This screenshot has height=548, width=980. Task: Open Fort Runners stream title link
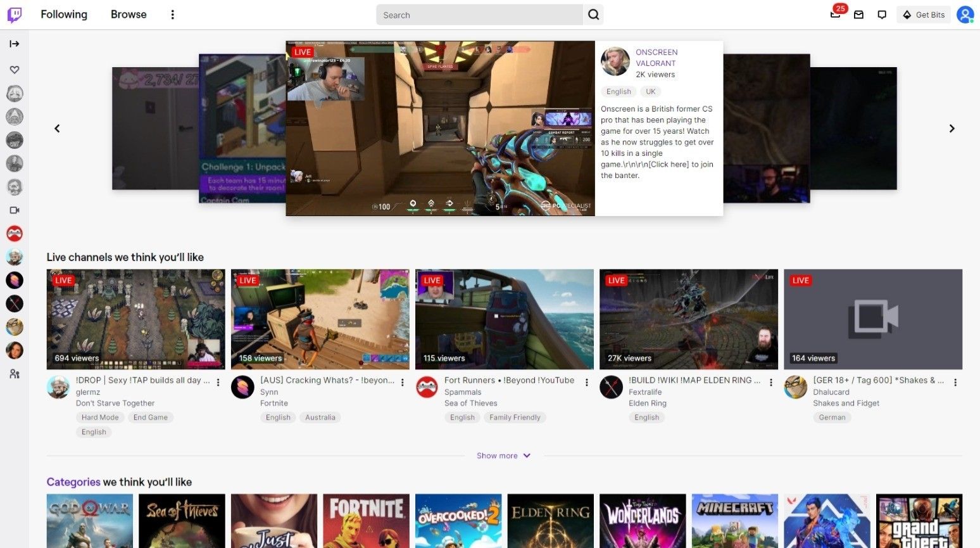pos(510,380)
